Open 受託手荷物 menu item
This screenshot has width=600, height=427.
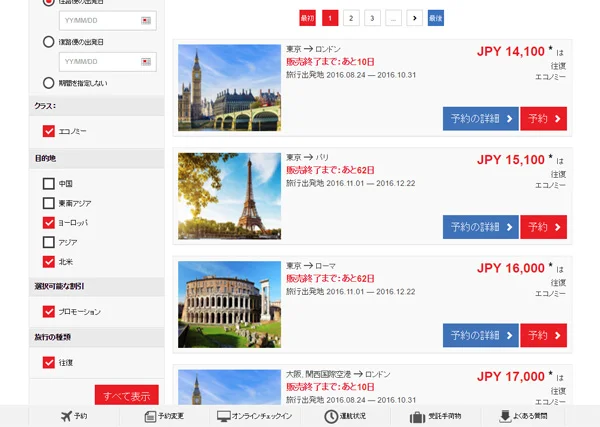[x=435, y=416]
